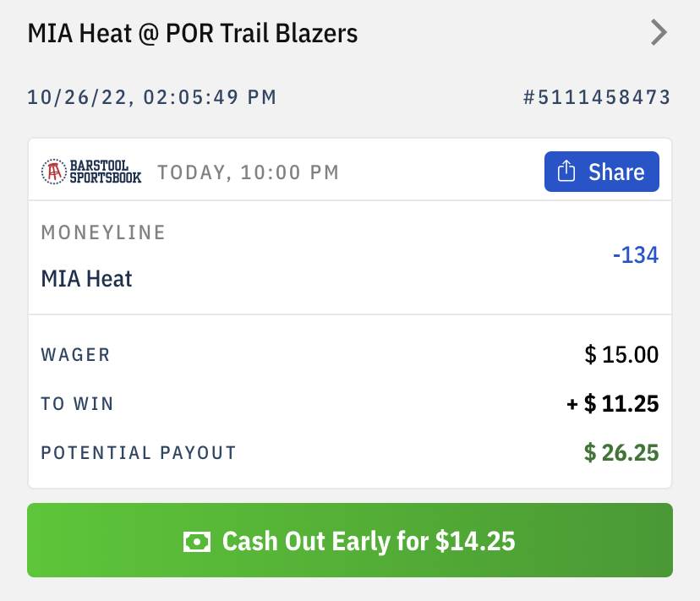Screen dimensions: 700x601
Task: Cash Out Early for $14.25
Action: (x=350, y=540)
